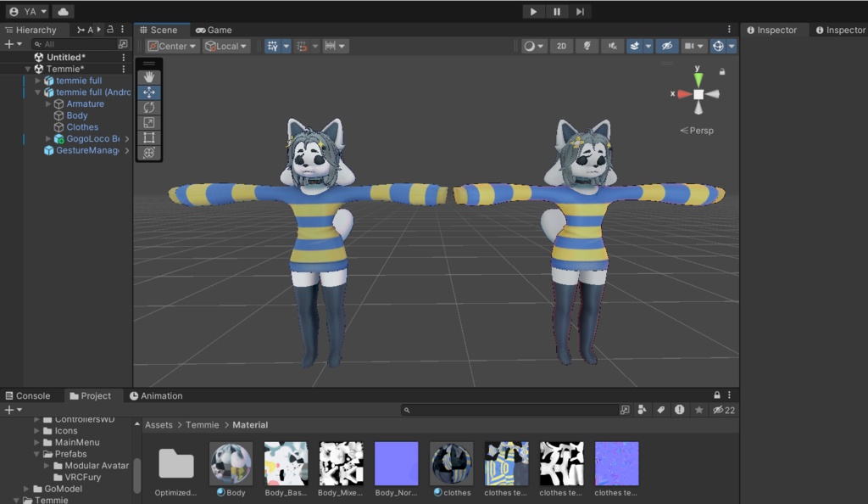Activate the Scale tool
This screenshot has width=868, height=504.
[x=149, y=122]
